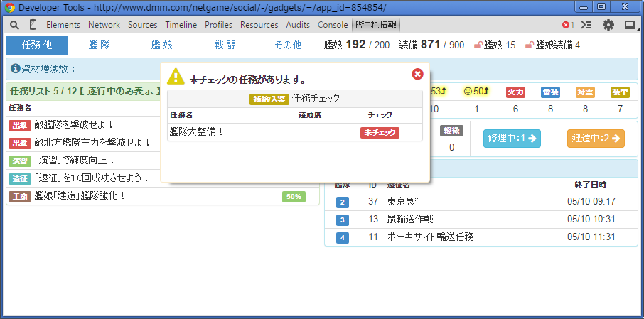This screenshot has width=644, height=319.
Task: Click the 50% progress badge
Action: [x=294, y=197]
